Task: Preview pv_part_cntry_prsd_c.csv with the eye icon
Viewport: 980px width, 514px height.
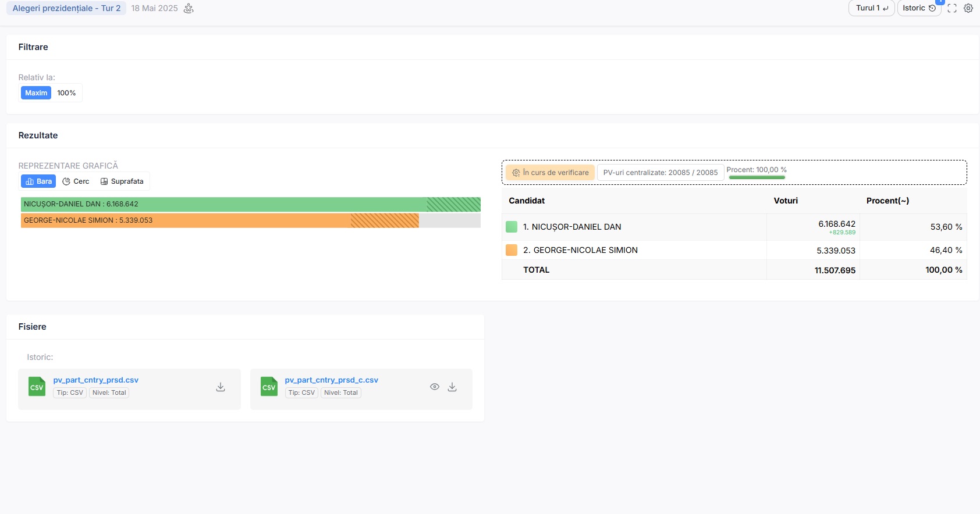Action: click(x=435, y=387)
